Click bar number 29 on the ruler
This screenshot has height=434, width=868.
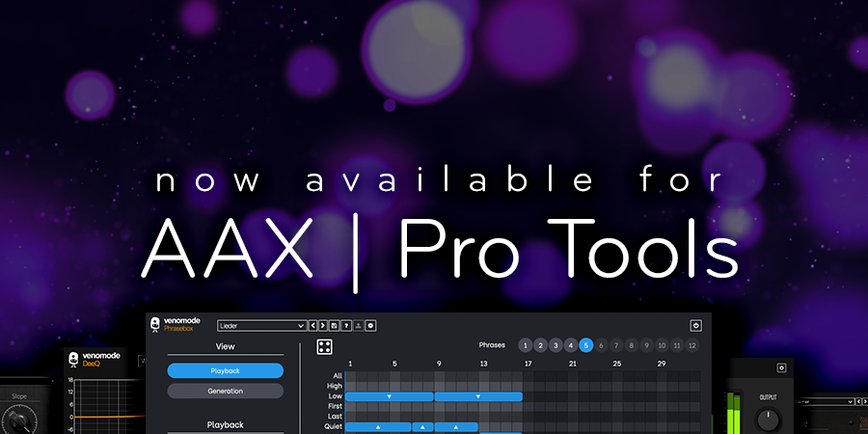point(662,364)
